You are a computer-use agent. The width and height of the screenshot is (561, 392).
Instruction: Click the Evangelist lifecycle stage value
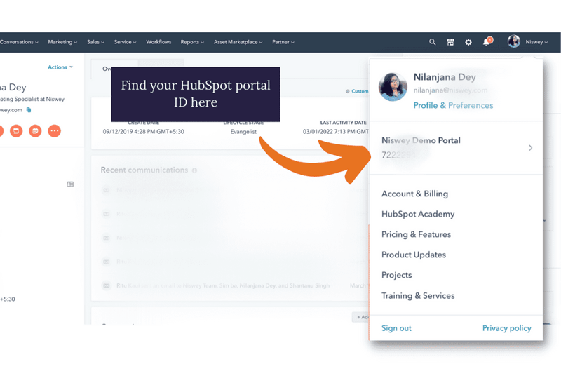click(x=243, y=132)
